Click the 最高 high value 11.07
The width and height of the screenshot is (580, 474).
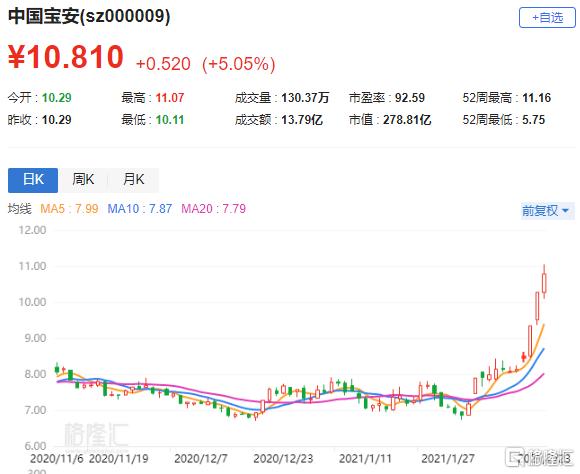click(x=169, y=98)
